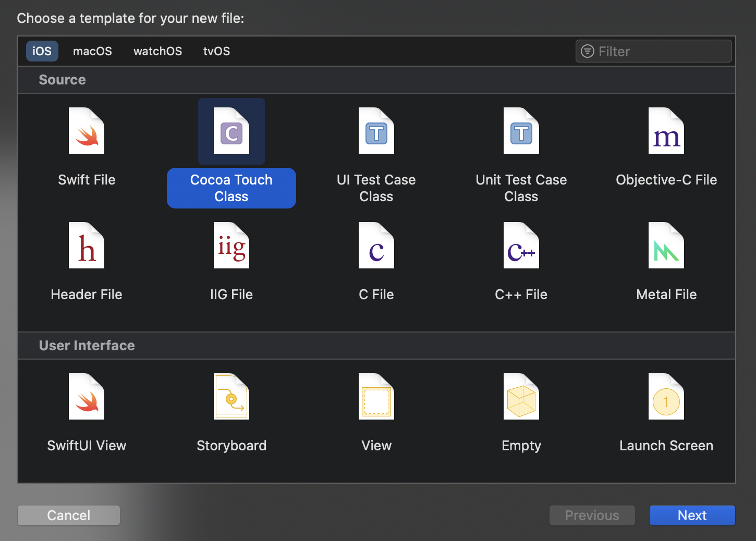Click the "IIG File" label
This screenshot has height=541, width=756.
click(x=231, y=294)
